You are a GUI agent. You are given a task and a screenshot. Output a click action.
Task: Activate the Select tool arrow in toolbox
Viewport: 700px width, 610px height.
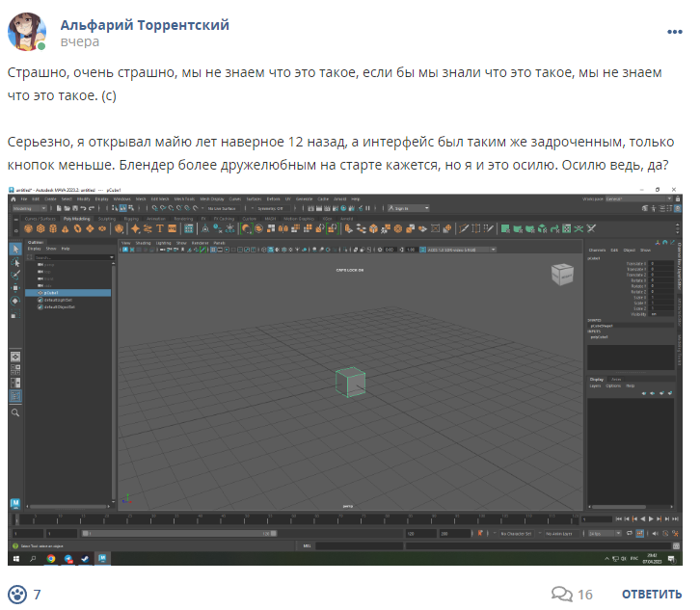click(x=15, y=249)
